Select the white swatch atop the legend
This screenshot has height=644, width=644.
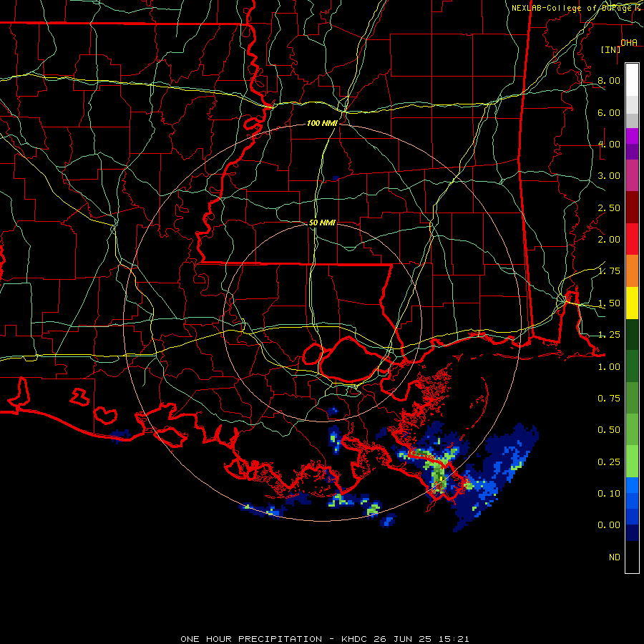[x=632, y=79]
